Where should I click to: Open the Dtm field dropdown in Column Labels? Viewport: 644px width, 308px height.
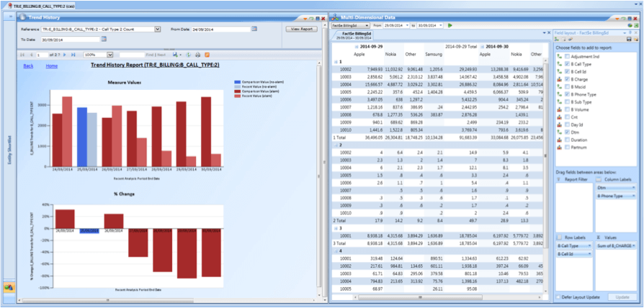click(632, 187)
